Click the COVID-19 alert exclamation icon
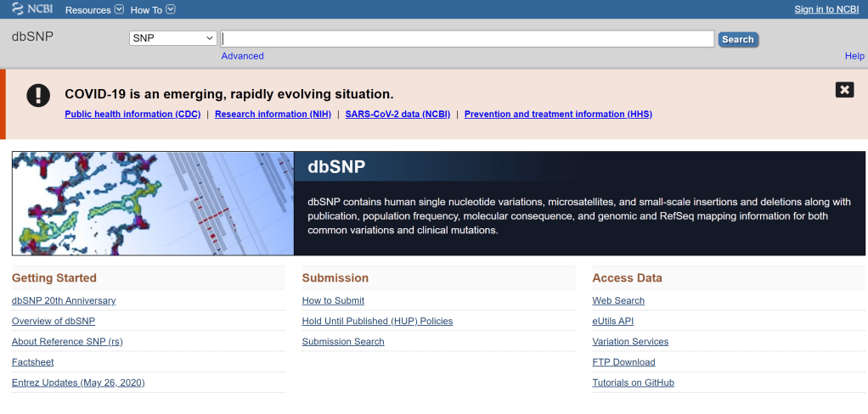Image resolution: width=868 pixels, height=414 pixels. pos(38,95)
